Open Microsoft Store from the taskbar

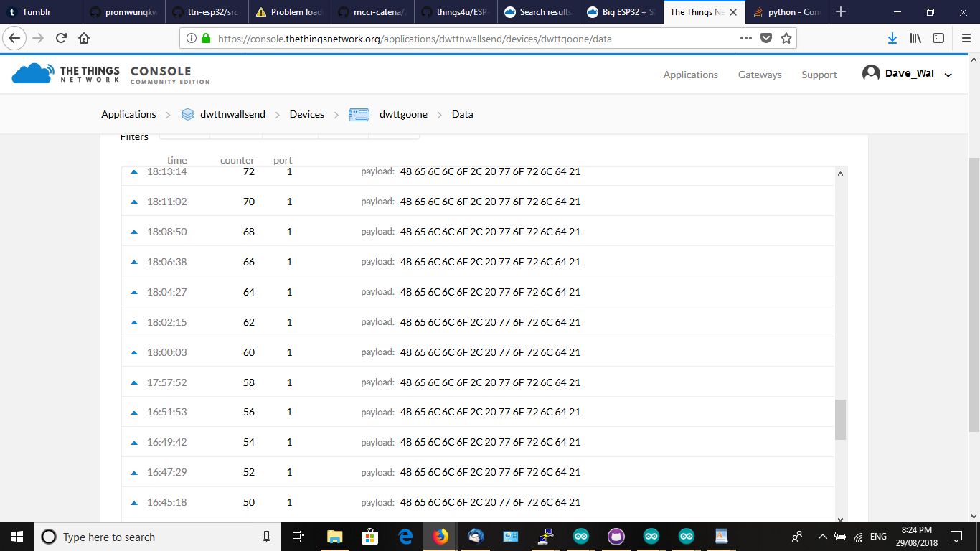tap(369, 537)
